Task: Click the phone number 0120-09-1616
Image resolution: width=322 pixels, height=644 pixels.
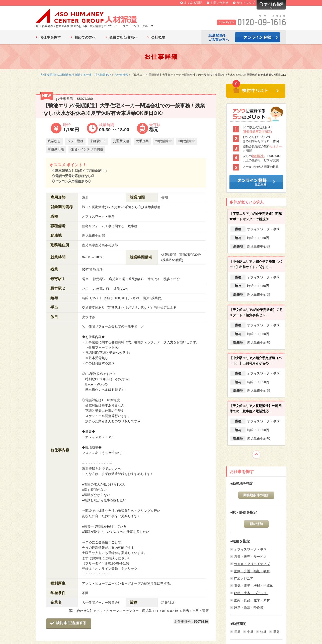Action: (x=262, y=22)
